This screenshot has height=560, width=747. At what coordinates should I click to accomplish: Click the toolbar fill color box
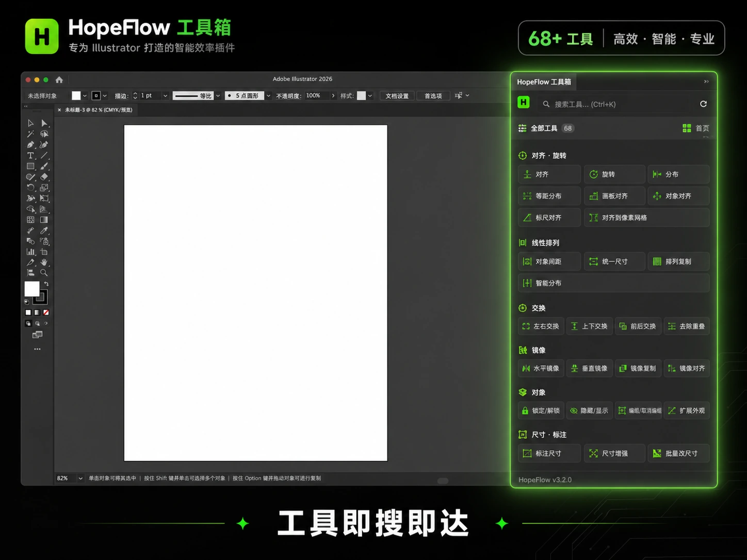[x=32, y=289]
